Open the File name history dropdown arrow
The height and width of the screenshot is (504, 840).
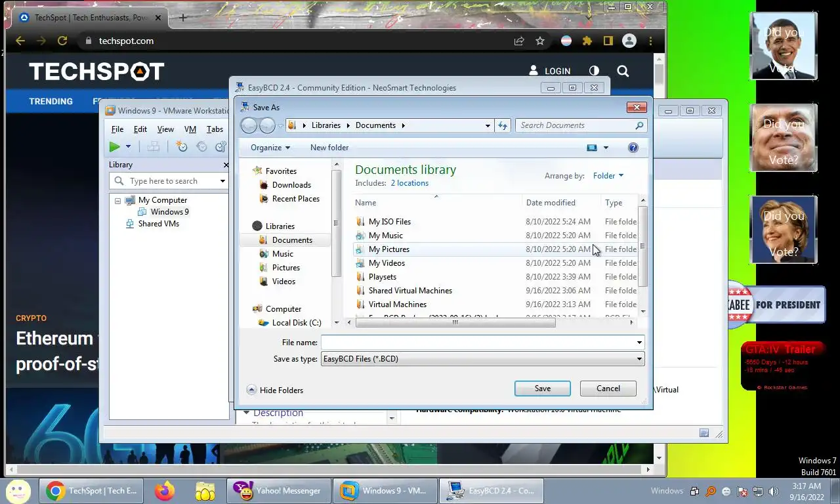click(639, 343)
